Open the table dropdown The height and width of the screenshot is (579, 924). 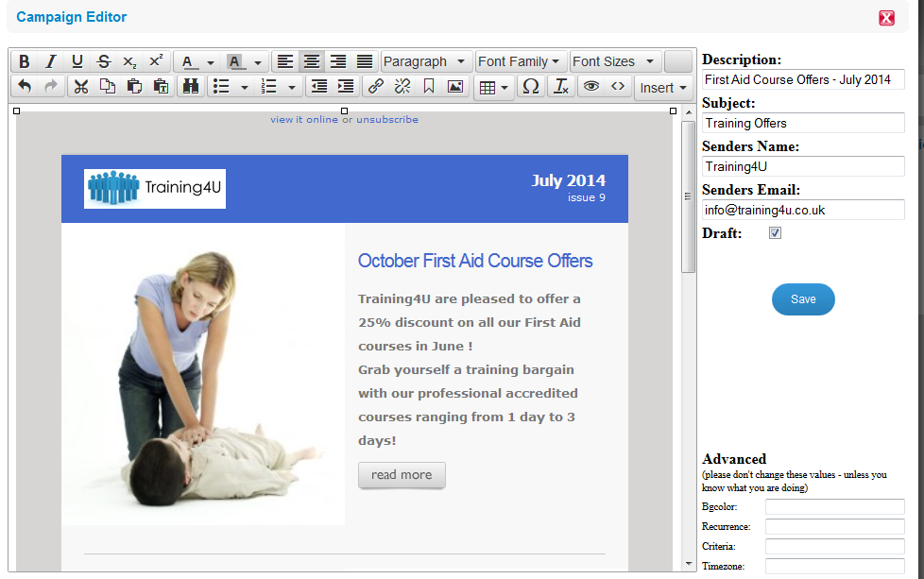(494, 88)
